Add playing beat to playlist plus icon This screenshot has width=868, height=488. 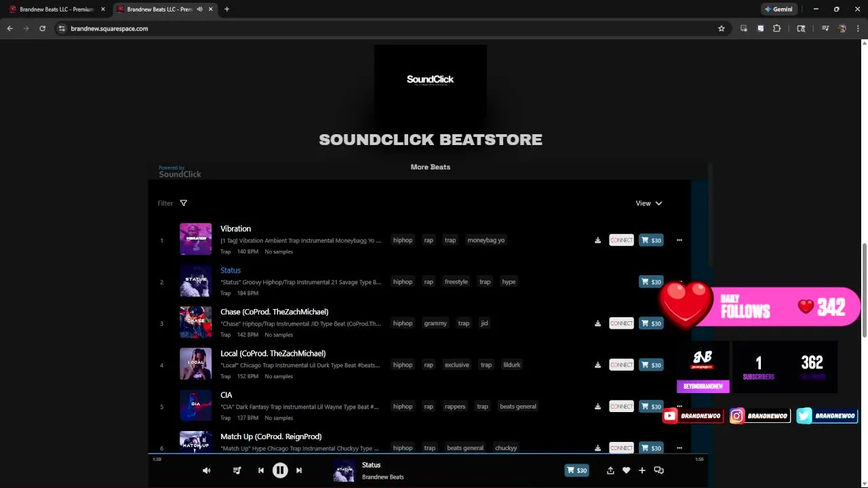(x=642, y=470)
